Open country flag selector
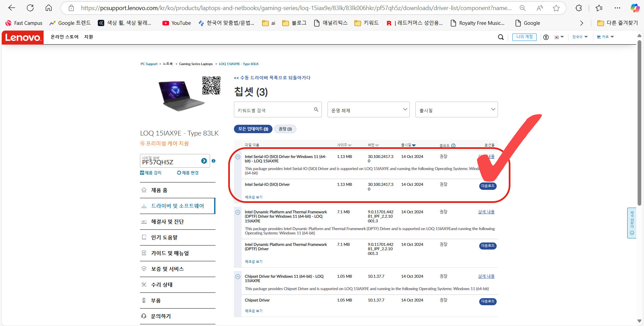The height and width of the screenshot is (326, 644). coord(559,37)
